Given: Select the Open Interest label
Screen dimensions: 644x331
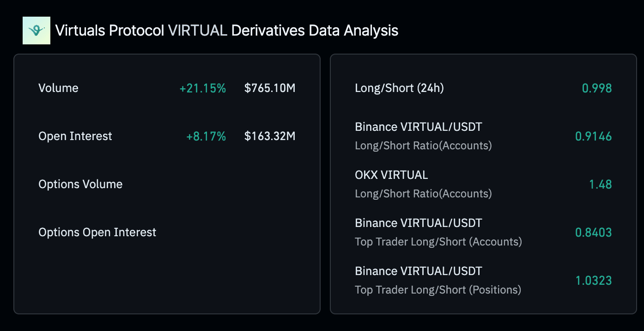Looking at the screenshot, I should [75, 136].
